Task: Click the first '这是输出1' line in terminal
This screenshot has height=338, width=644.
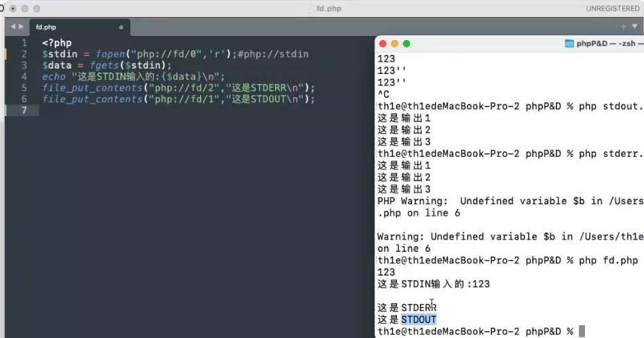Action: click(404, 118)
